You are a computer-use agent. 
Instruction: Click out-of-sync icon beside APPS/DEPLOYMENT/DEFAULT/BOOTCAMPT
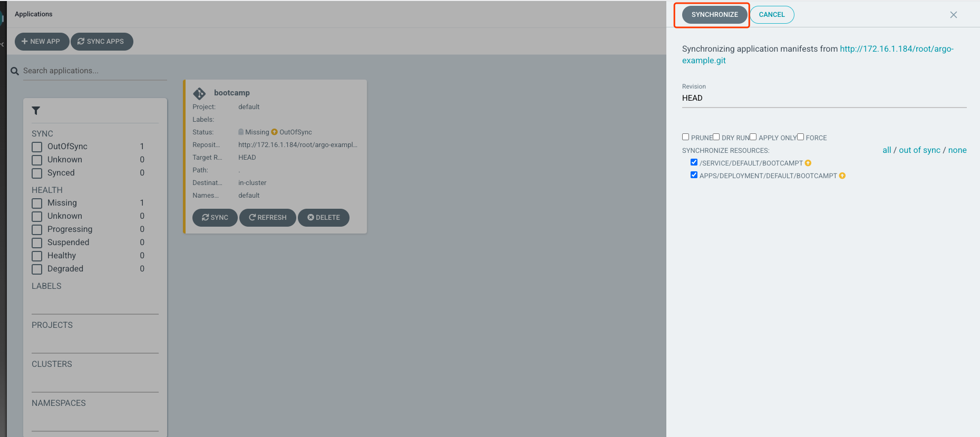coord(842,176)
